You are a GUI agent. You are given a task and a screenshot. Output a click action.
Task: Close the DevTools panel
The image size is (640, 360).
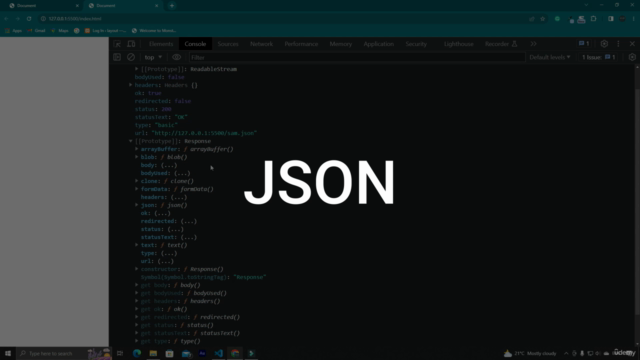click(632, 44)
